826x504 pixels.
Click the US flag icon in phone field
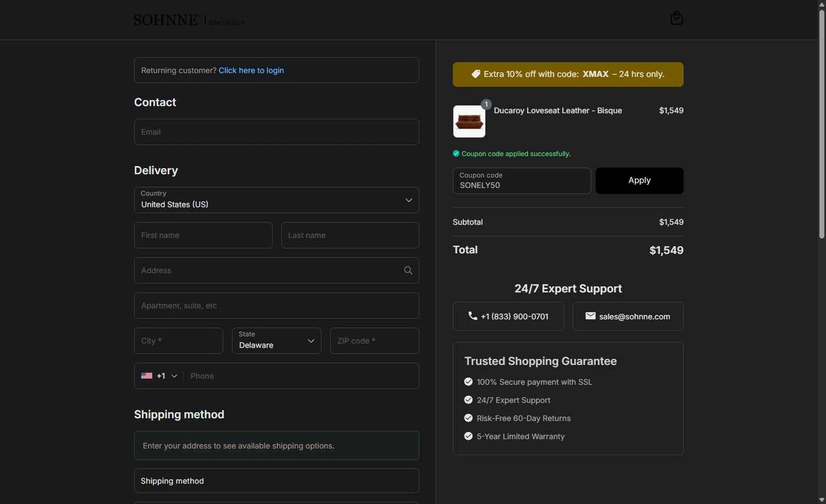pos(147,376)
